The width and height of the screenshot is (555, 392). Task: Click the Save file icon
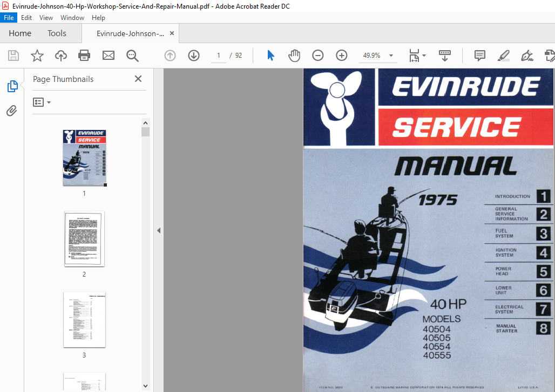pyautogui.click(x=13, y=56)
